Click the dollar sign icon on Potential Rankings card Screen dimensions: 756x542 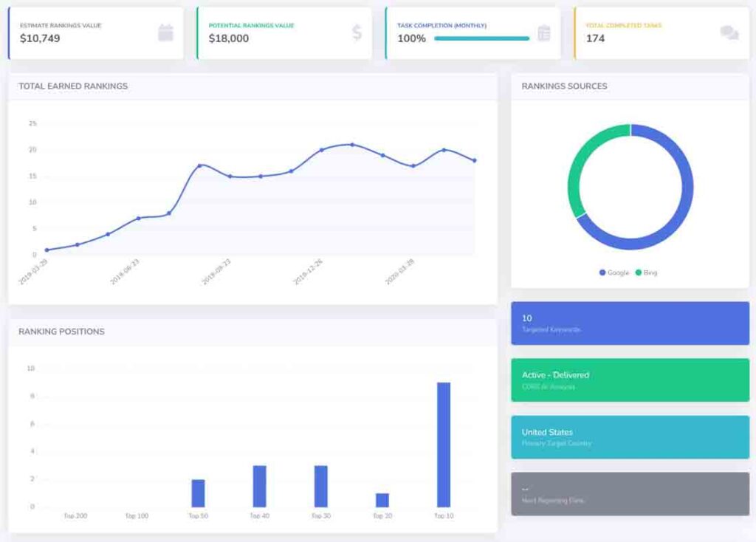point(357,32)
